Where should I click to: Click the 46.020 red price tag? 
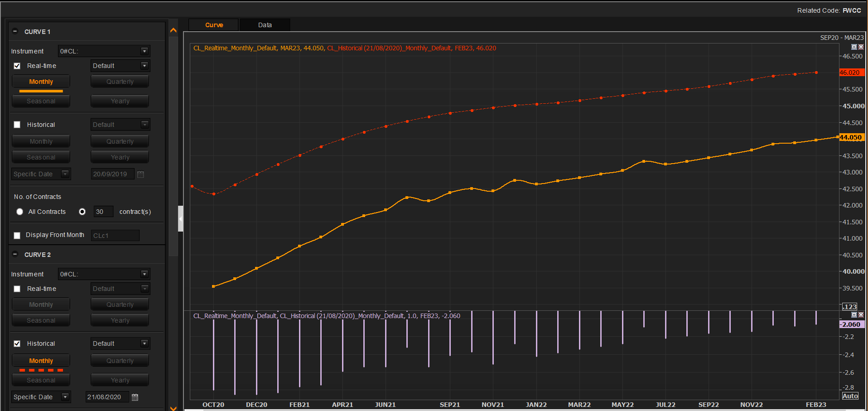tap(852, 73)
